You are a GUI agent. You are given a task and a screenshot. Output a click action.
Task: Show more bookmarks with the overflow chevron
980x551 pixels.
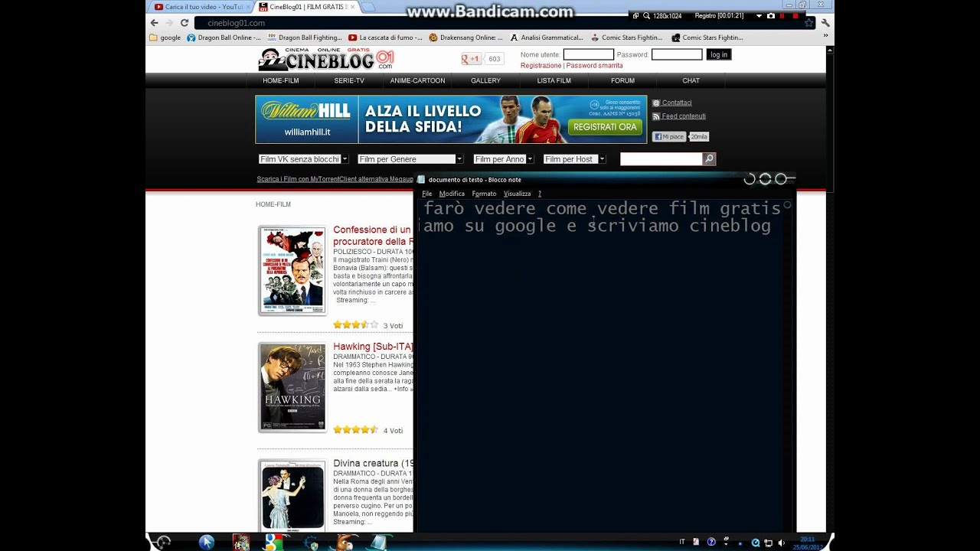[825, 36]
